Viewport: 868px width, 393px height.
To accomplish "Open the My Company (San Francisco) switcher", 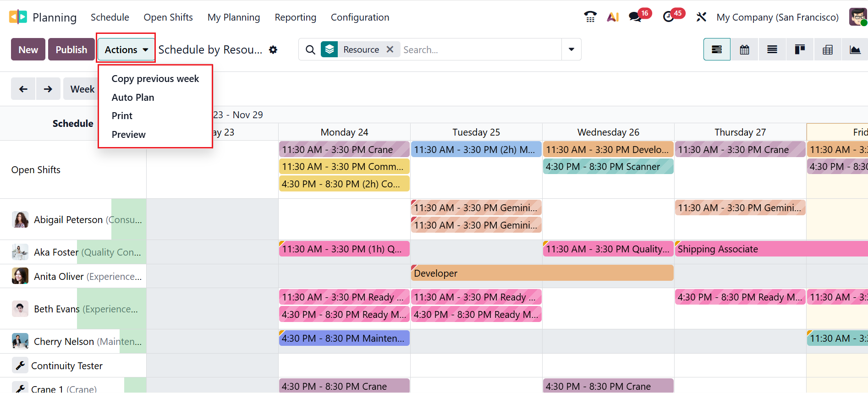I will (777, 17).
